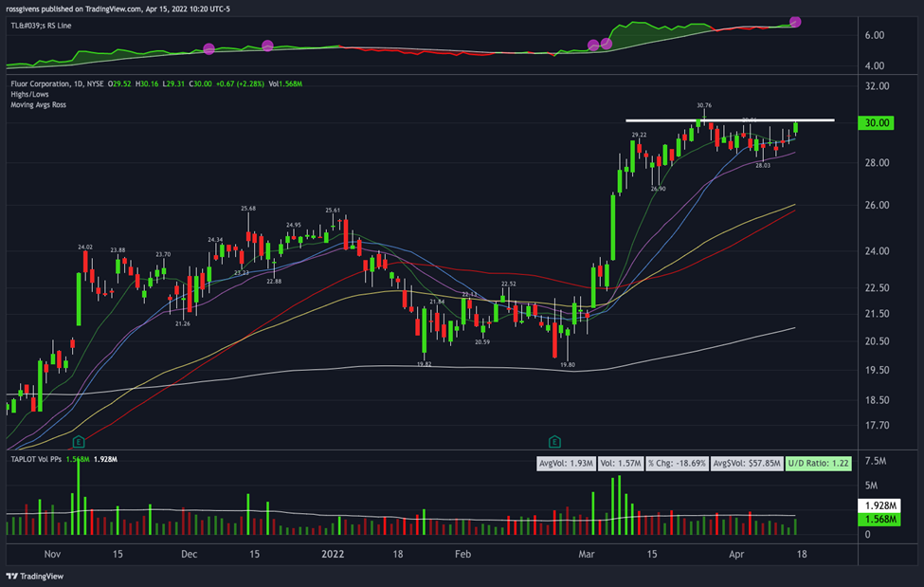Click the 1.928M volume axis label
Viewport: 924px width, 587px height.
pos(879,505)
